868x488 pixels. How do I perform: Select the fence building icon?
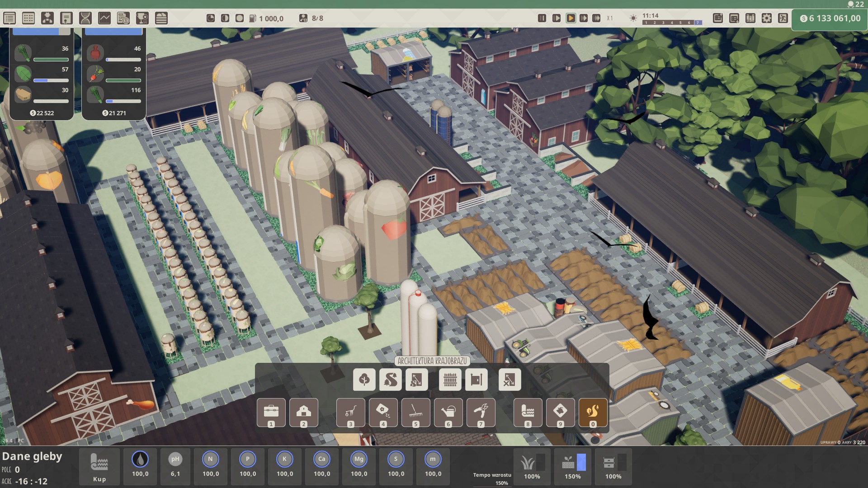pos(450,380)
